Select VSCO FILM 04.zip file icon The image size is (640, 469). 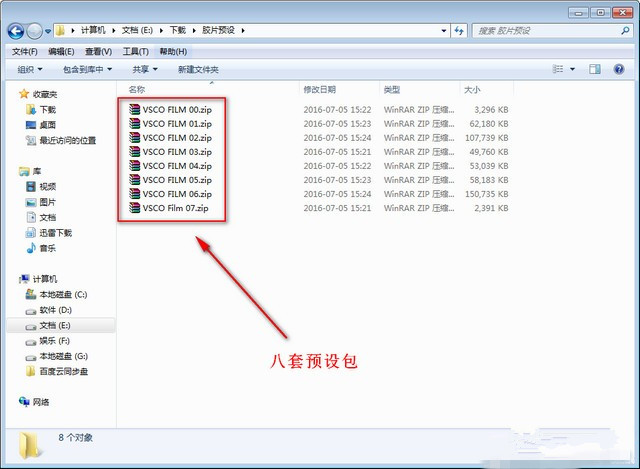click(134, 165)
